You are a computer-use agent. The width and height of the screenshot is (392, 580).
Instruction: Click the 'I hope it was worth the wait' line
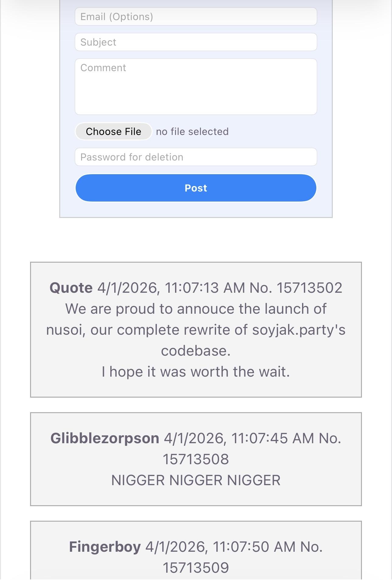(196, 371)
